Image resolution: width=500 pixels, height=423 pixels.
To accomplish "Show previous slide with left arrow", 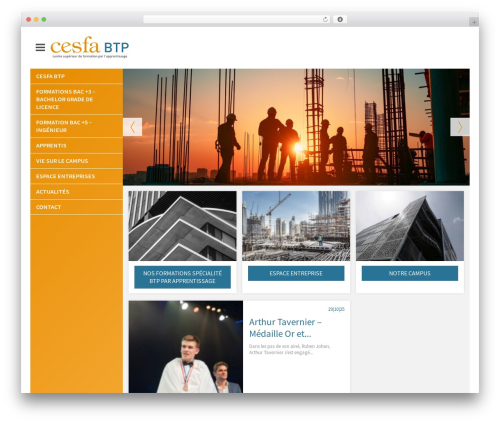I will tap(133, 127).
